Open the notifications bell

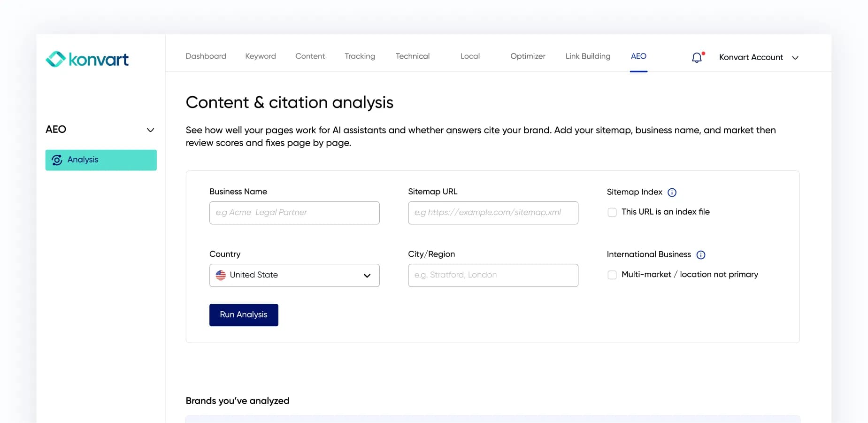[697, 57]
